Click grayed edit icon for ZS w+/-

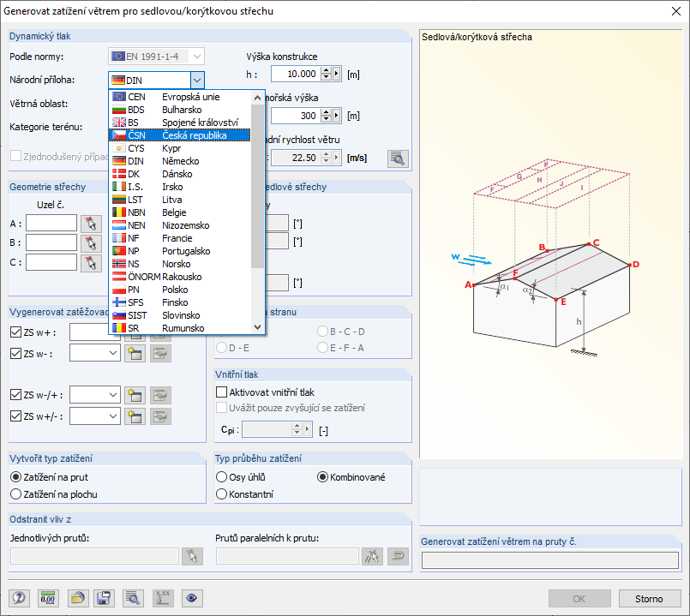pyautogui.click(x=160, y=416)
